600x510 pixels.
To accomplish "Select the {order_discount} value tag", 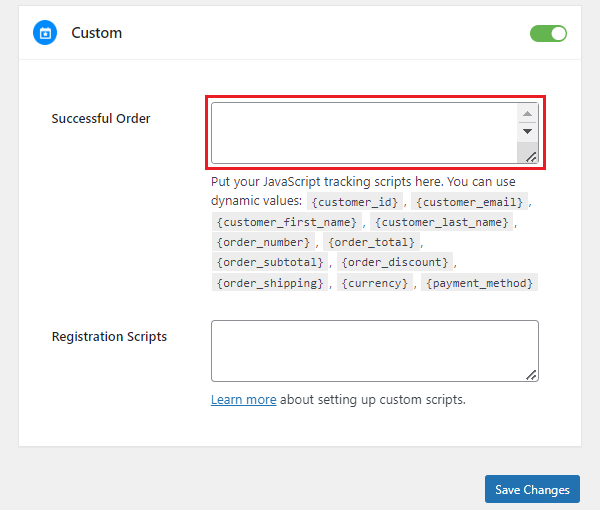I will tap(395, 262).
